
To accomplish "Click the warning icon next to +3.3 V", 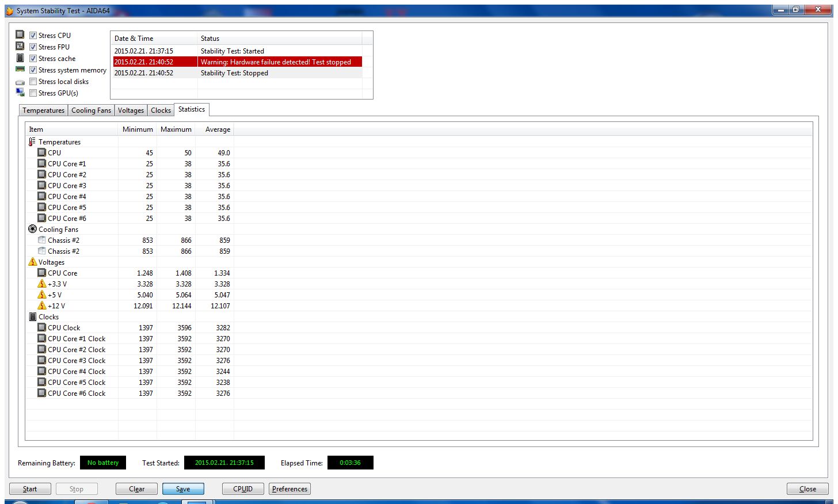I will [41, 284].
